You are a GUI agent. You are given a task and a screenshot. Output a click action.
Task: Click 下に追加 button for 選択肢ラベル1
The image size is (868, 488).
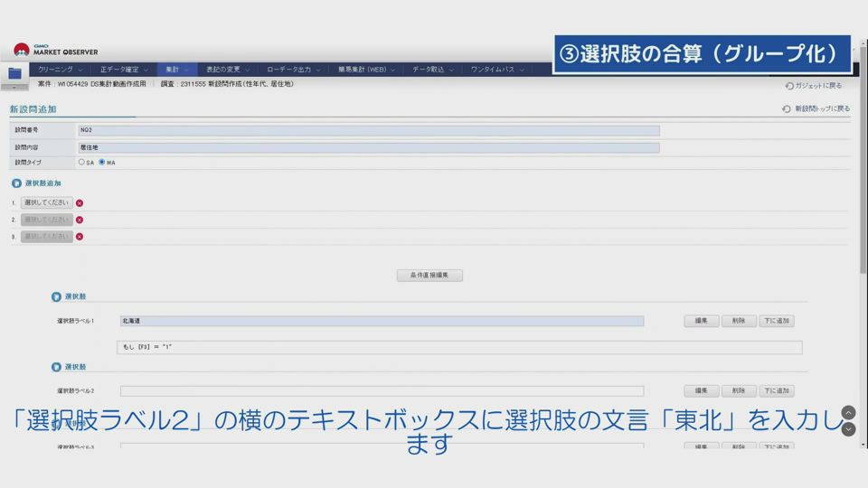[776, 321]
